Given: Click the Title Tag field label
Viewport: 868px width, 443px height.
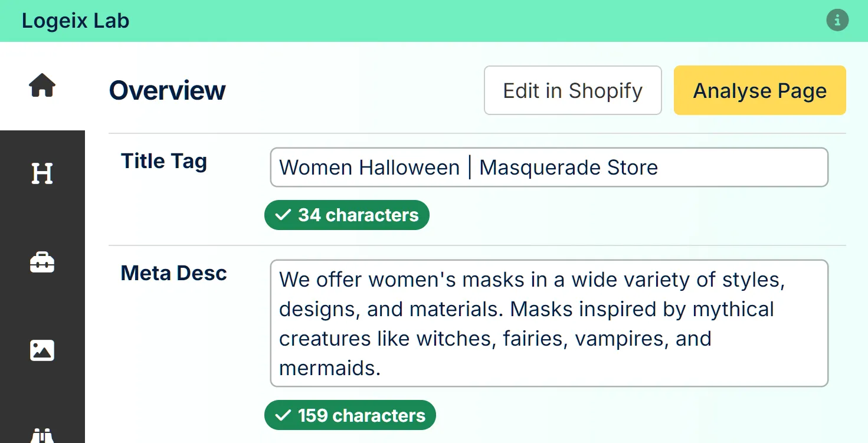Looking at the screenshot, I should pyautogui.click(x=163, y=160).
